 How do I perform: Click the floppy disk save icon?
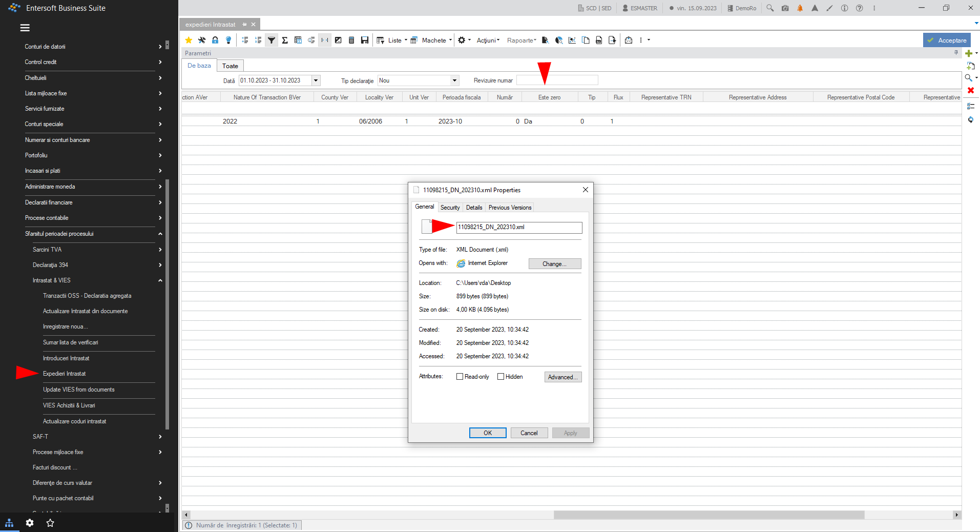[365, 40]
